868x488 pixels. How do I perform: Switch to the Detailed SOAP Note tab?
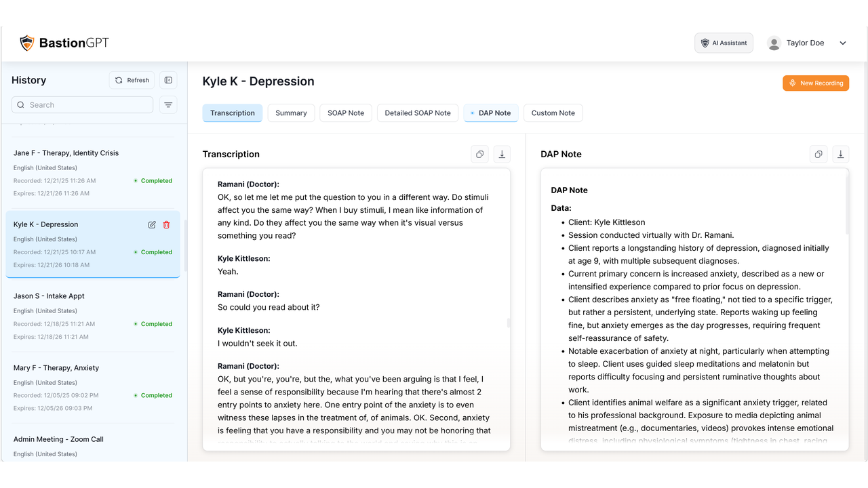click(418, 113)
